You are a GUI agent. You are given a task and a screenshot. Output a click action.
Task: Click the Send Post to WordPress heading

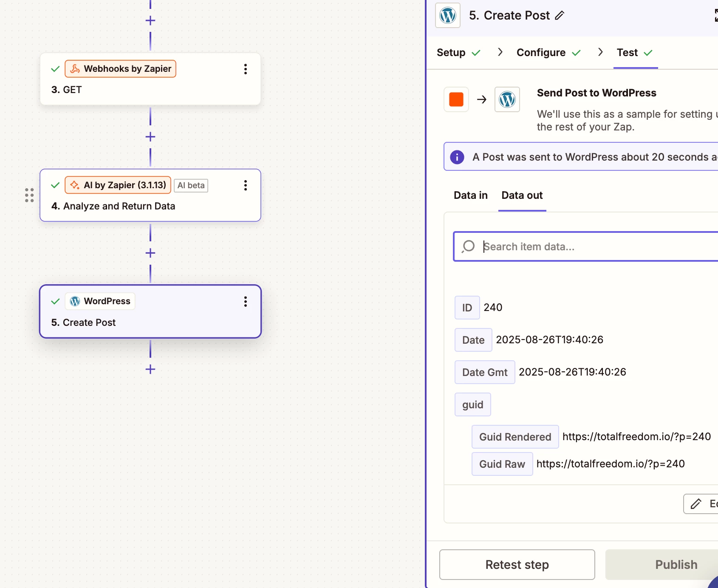(596, 93)
